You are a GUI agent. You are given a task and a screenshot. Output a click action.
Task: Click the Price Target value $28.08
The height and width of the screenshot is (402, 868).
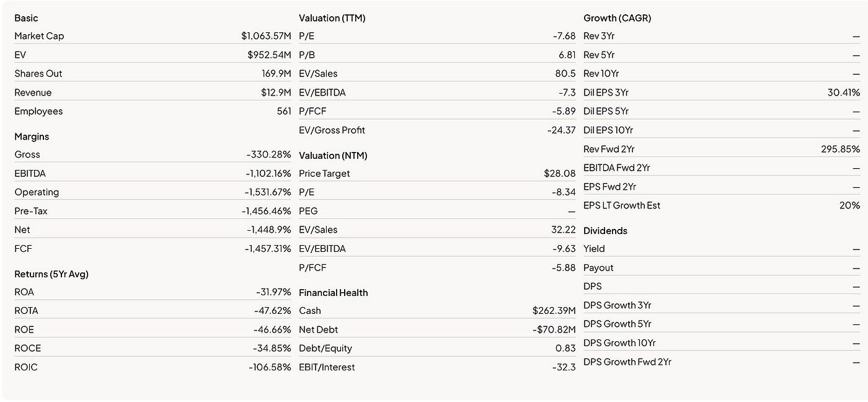[x=560, y=174]
